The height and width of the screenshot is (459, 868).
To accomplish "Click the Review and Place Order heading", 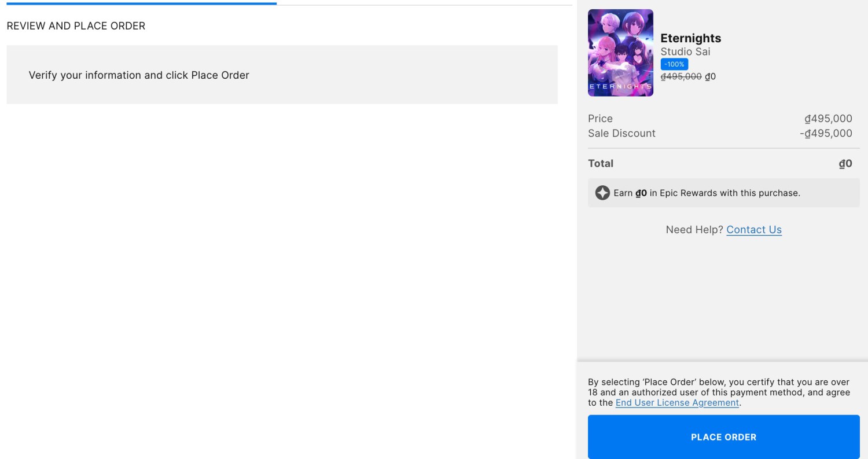I will 76,26.
